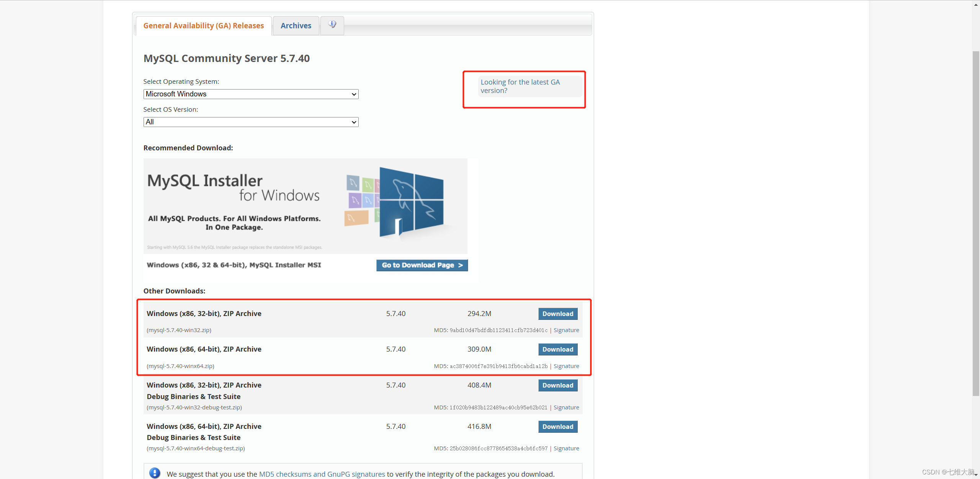Screen dimensions: 980x479
Task: Switch to the Archives tab
Action: coord(296,26)
